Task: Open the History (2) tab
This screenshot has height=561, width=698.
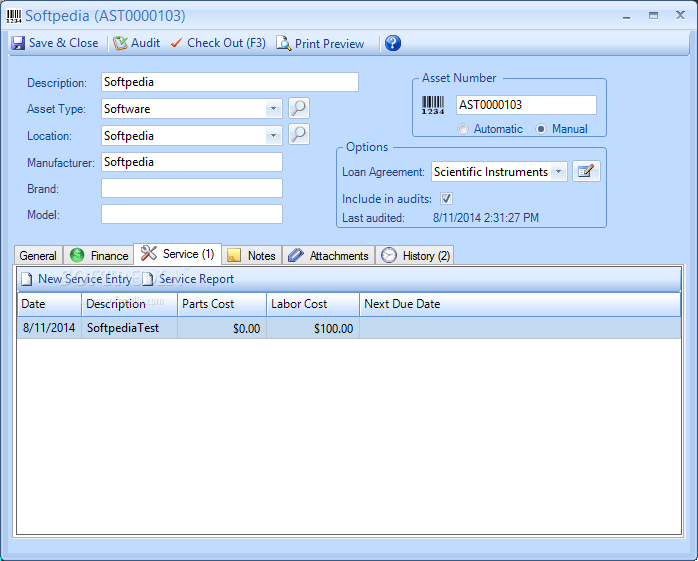Action: [x=415, y=256]
